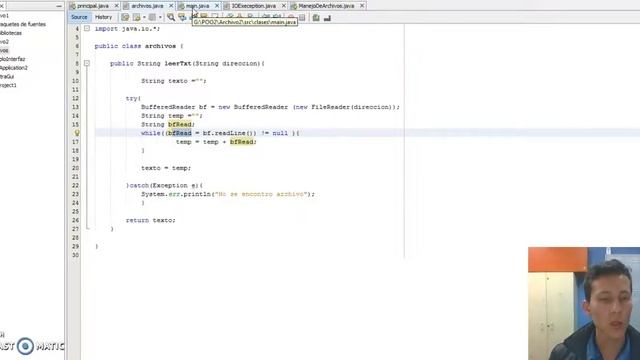Screen dimensions: 640x360
Task: Click the Toggle Bookmark icon
Action: (x=251, y=17)
